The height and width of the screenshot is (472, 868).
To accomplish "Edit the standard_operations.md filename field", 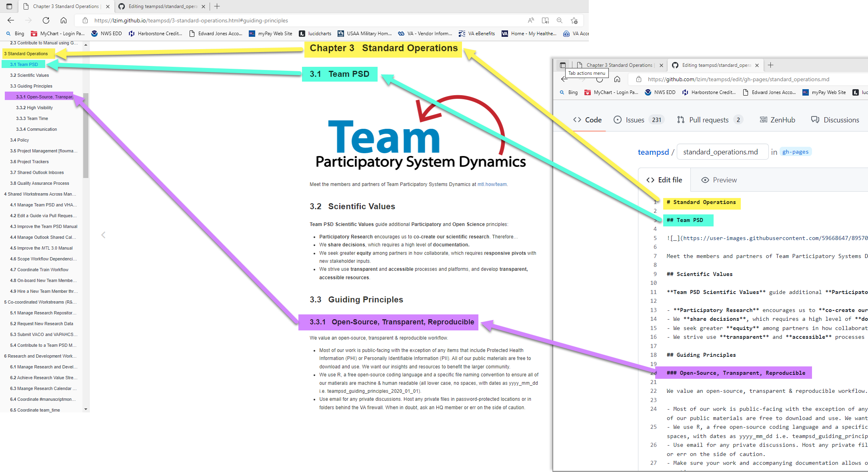I will coord(722,152).
